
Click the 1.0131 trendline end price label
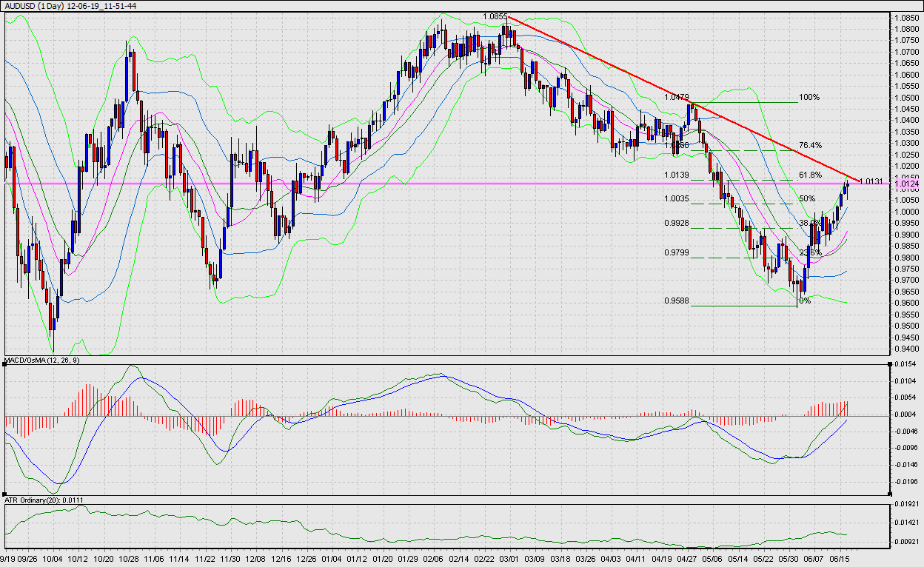[x=871, y=181]
